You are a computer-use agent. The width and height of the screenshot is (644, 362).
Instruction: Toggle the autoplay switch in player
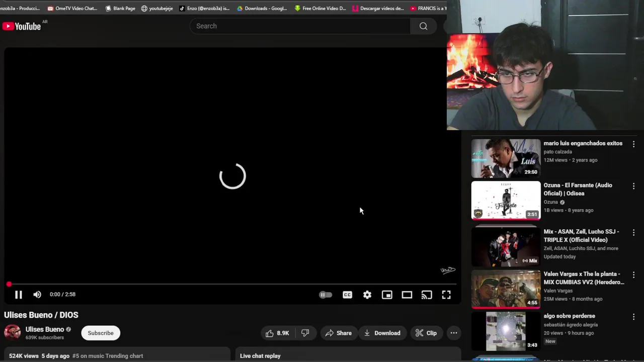(x=326, y=295)
